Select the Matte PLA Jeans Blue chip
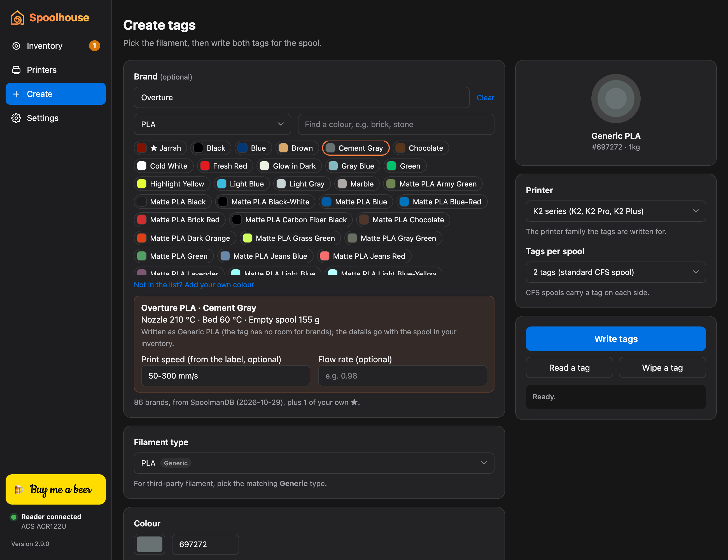This screenshot has height=560, width=728. point(265,256)
